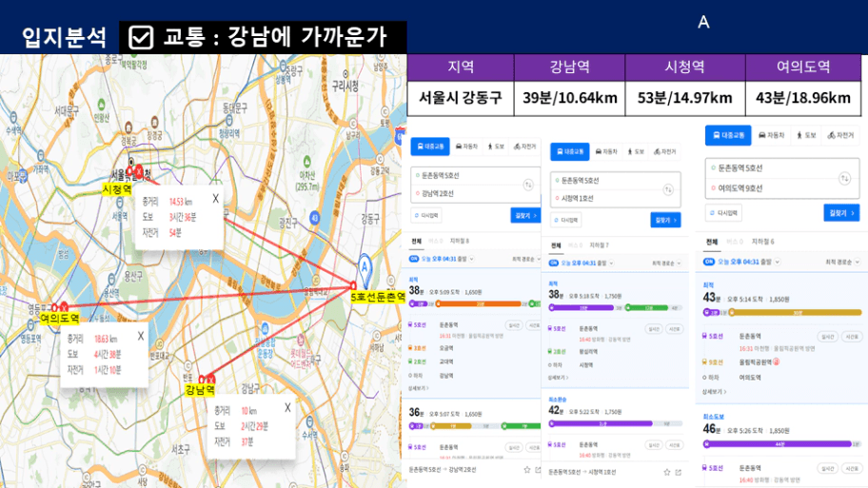This screenshot has height=488, width=868.
Task: Close the 강남역 distance popup on map
Action: 287,408
